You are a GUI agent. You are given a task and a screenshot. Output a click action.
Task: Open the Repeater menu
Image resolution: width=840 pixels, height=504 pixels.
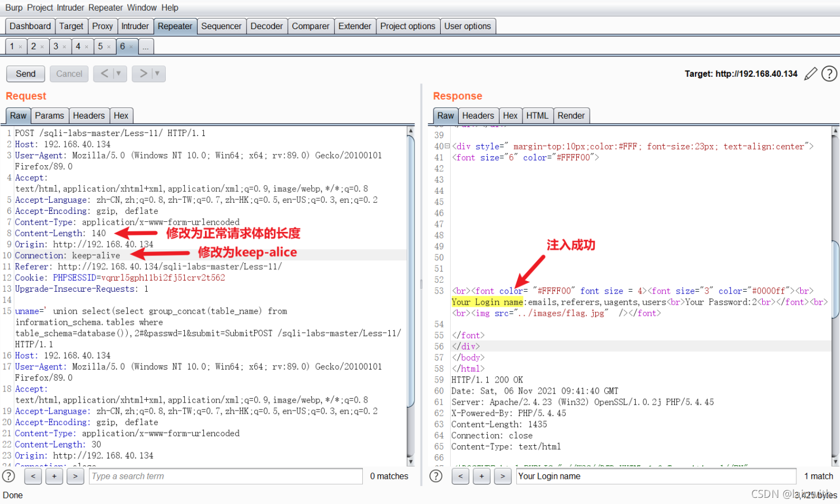pos(105,8)
